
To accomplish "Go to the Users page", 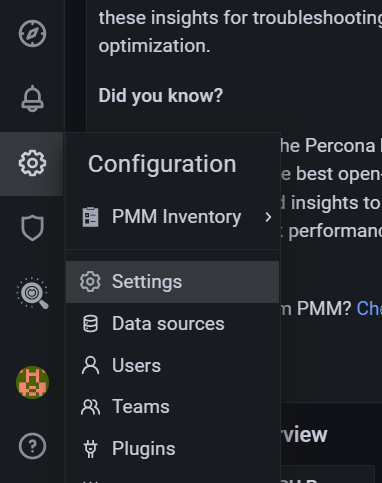I will click(173, 365).
